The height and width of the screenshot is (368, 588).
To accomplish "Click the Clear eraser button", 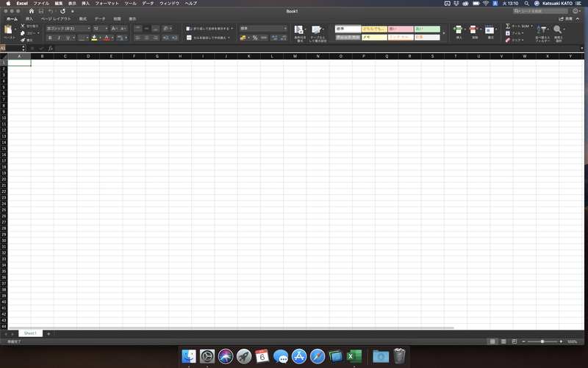I will click(514, 40).
